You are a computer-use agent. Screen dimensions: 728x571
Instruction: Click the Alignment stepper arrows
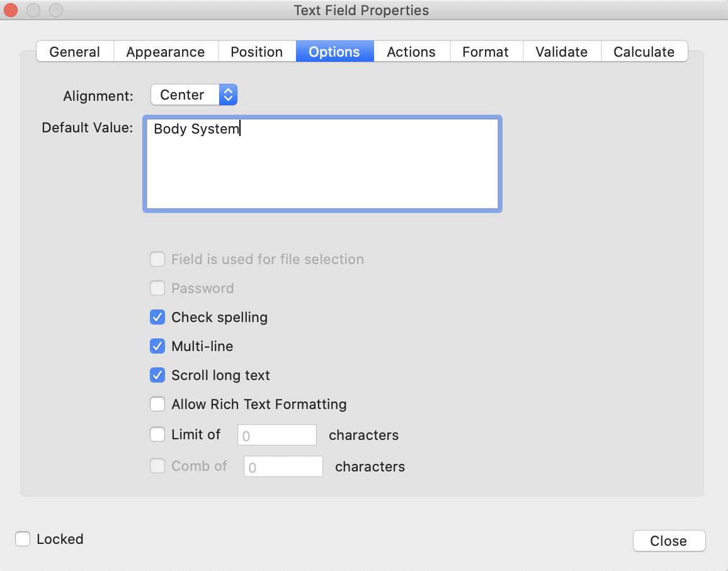tap(228, 95)
